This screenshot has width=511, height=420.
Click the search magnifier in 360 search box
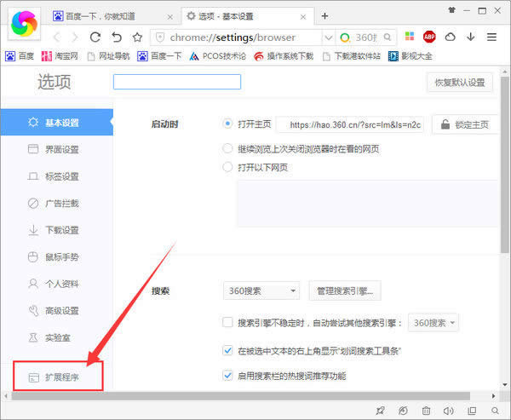[x=388, y=37]
